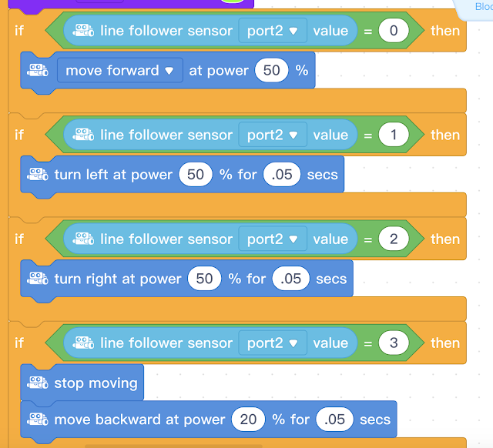This screenshot has width=493, height=448.
Task: Click robot icon on move forward block
Action: click(x=38, y=71)
